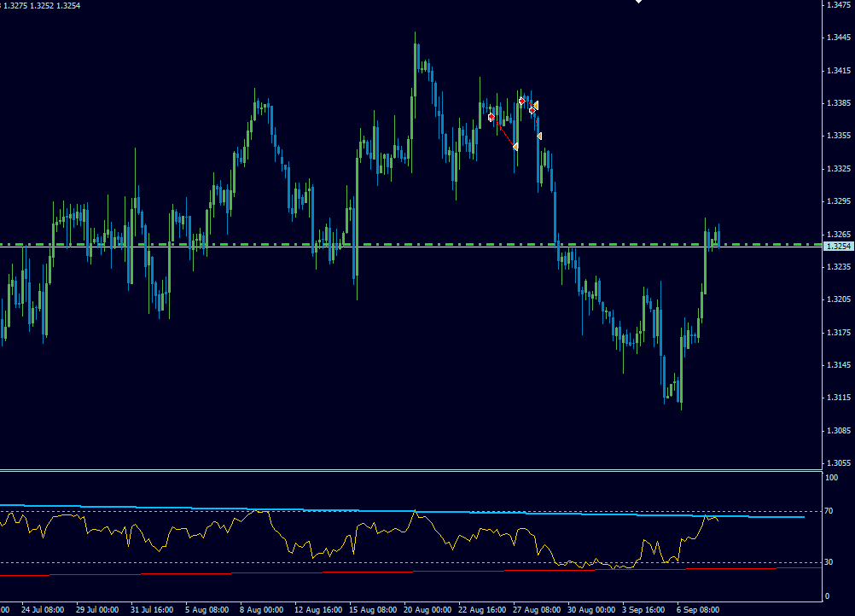The height and width of the screenshot is (616, 855).
Task: Click price scale label 1.3055
Action: [839, 462]
